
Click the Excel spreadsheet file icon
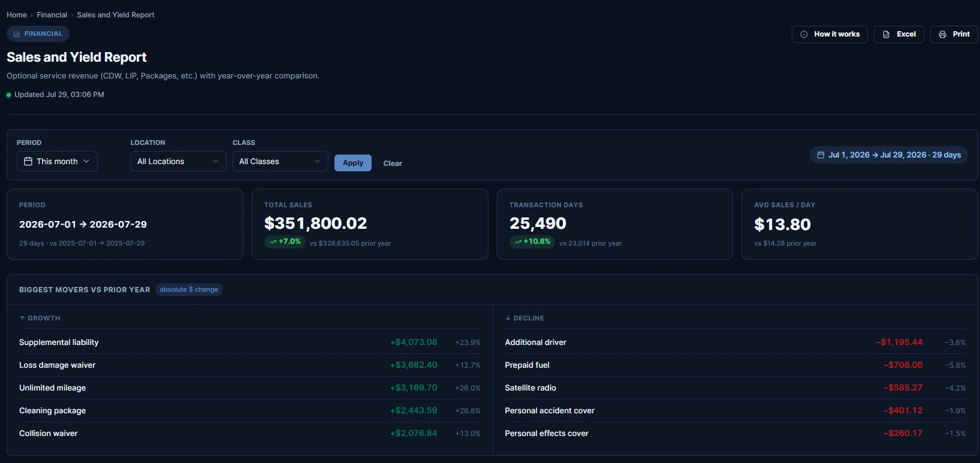tap(886, 34)
